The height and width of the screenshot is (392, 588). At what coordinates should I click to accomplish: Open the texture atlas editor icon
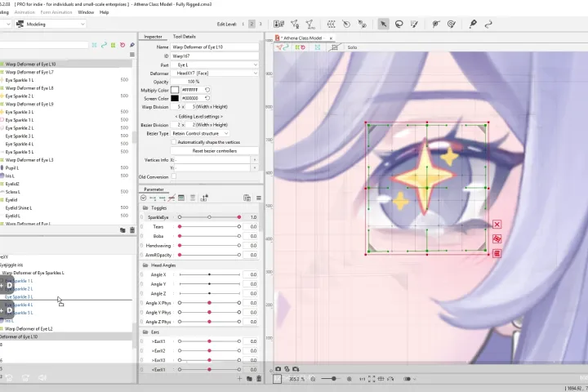point(278,24)
